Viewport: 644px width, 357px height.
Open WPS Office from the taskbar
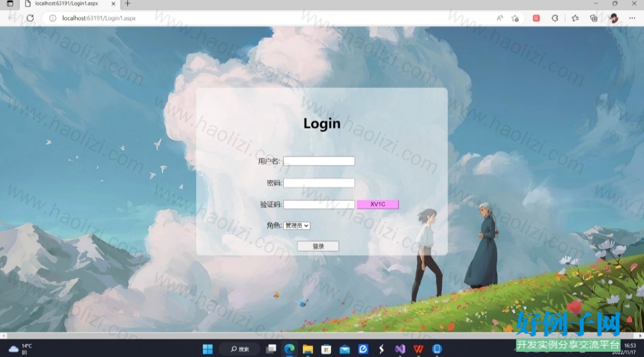(418, 349)
